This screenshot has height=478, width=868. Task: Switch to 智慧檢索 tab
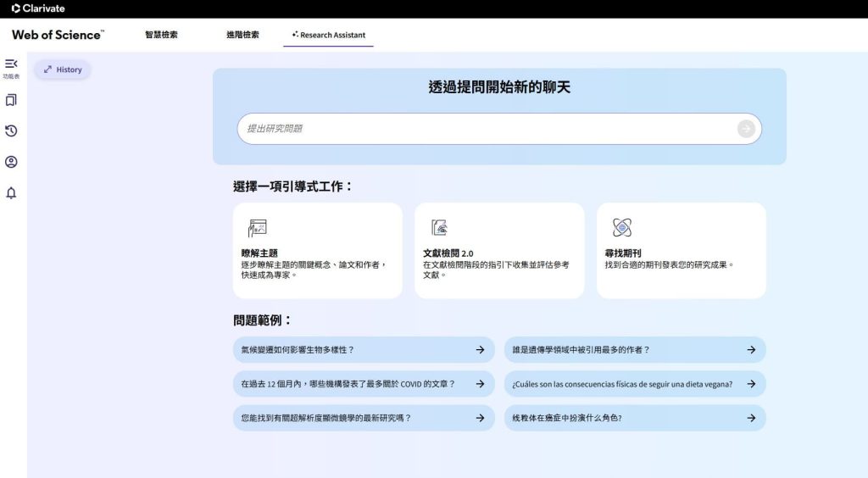tap(161, 35)
